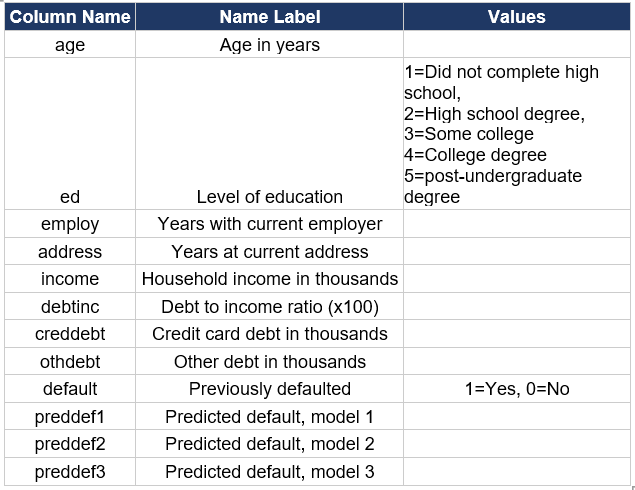Screen dimensions: 635x490
Task: Select the 'Age in years' label cell
Action: pos(270,45)
